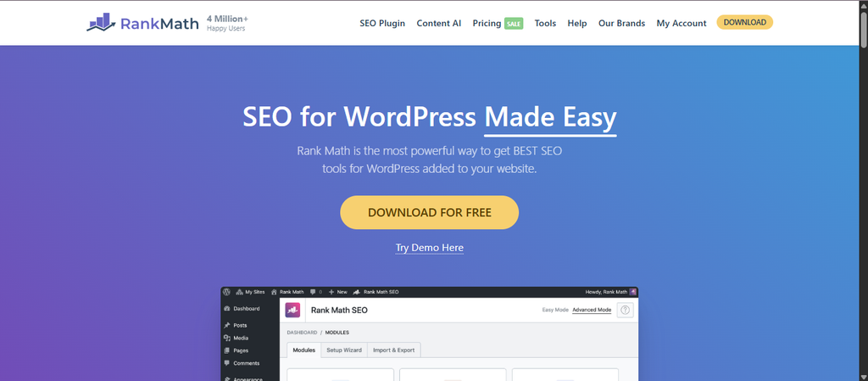
Task: Open Dashboard in the demo sidebar
Action: 242,309
